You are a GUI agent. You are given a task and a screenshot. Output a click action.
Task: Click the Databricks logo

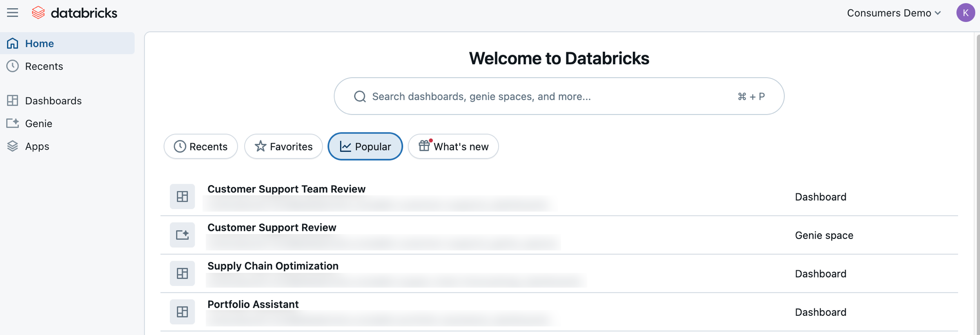pyautogui.click(x=74, y=13)
